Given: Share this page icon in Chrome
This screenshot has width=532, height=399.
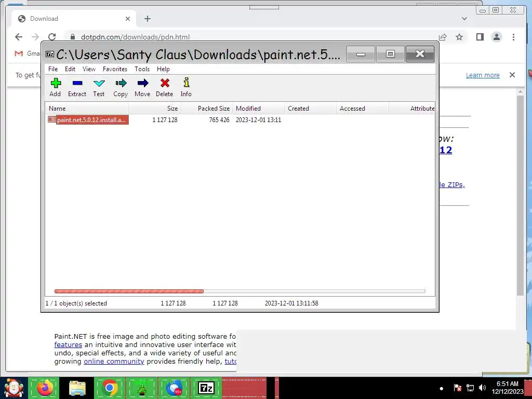Looking at the screenshot, I should [443, 37].
